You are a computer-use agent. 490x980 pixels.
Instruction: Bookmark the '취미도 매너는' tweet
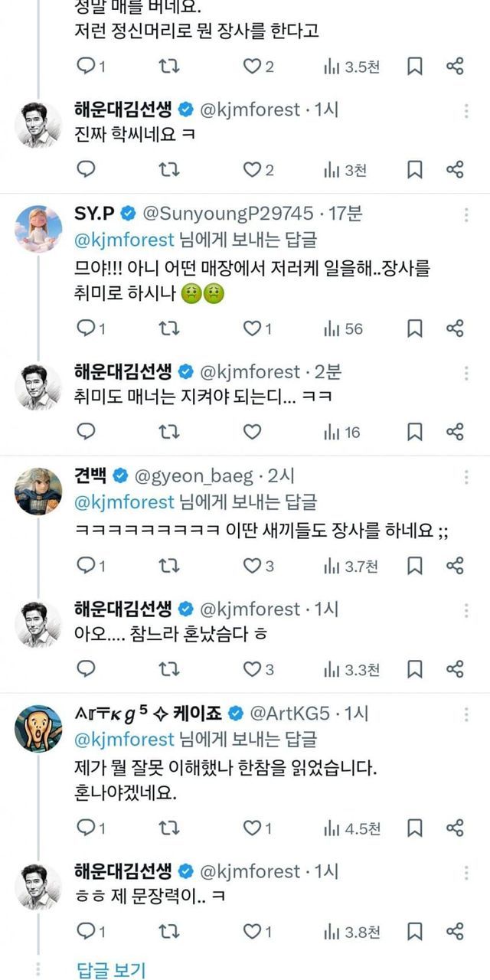[x=414, y=433]
